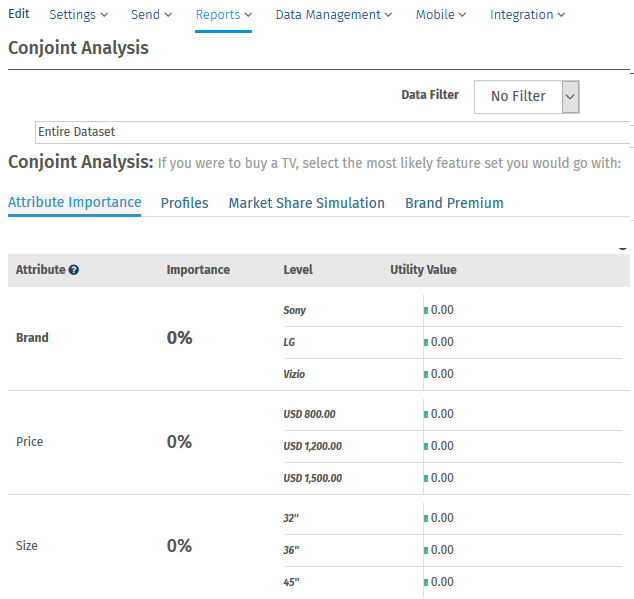This screenshot has width=634, height=599.
Task: Click the Sony utility value bar
Action: tap(426, 310)
